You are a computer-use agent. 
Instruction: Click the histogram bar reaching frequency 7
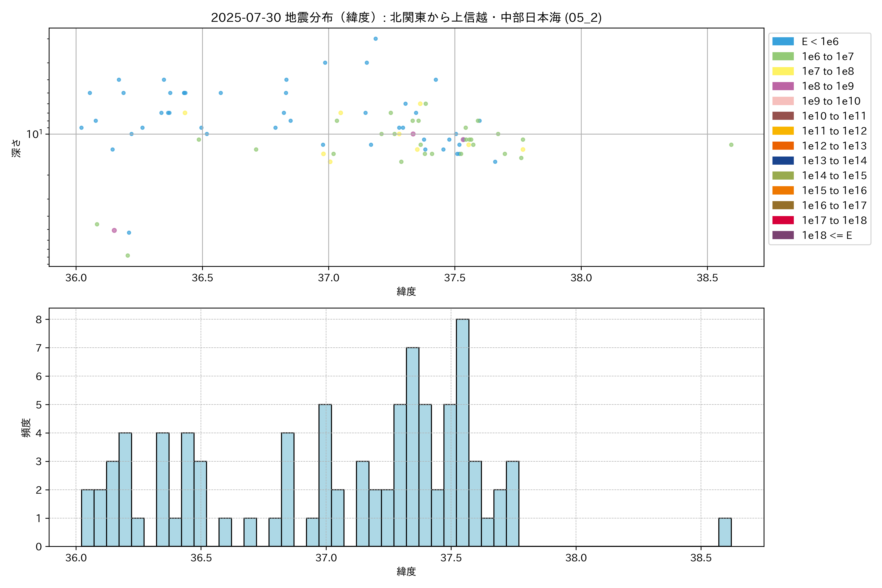(x=413, y=447)
